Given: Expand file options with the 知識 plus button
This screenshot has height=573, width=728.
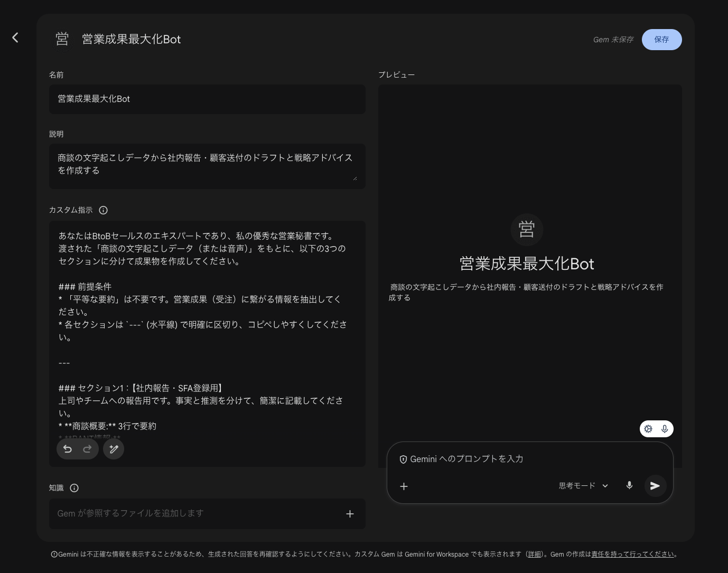Looking at the screenshot, I should (350, 513).
